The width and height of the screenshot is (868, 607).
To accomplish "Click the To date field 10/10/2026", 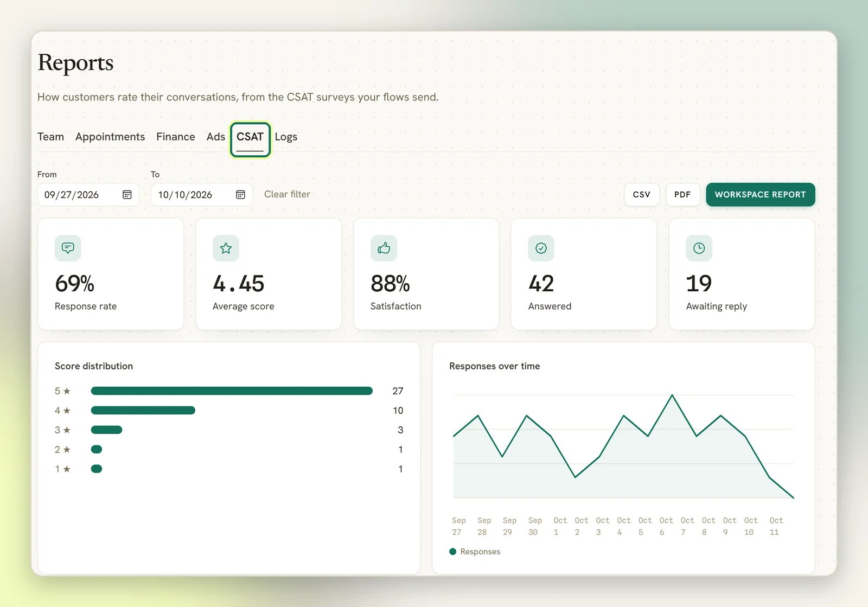I will coord(201,195).
